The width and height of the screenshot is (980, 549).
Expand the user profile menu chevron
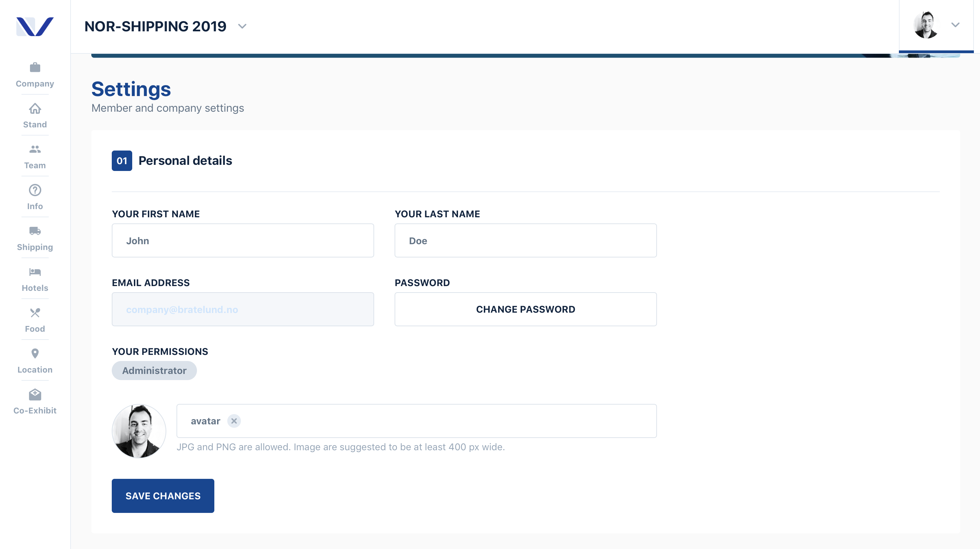[955, 25]
